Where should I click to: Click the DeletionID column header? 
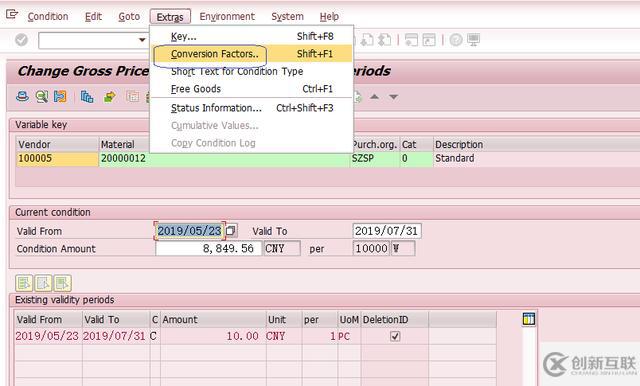pos(395,319)
